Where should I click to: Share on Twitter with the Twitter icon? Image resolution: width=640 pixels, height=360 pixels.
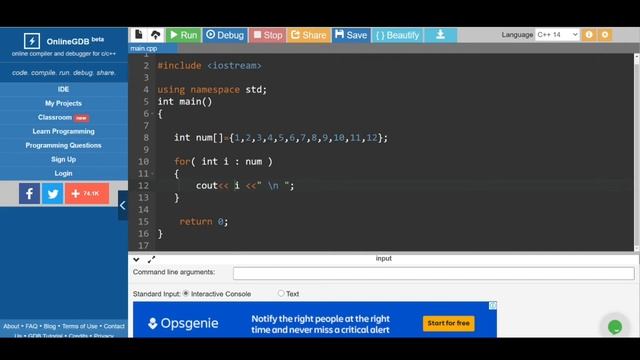tap(52, 193)
